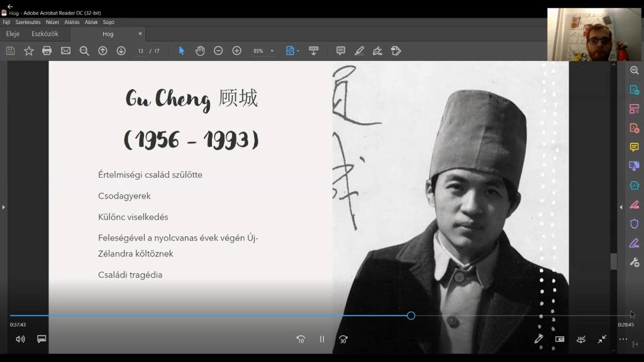Expand the left navigation pane
This screenshot has width=644, height=362.
tap(4, 207)
